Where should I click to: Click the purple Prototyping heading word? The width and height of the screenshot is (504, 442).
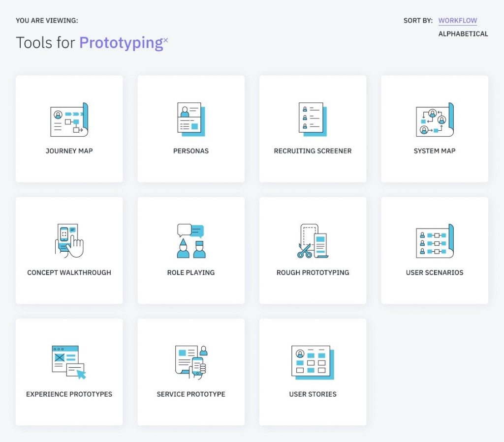[x=121, y=43]
